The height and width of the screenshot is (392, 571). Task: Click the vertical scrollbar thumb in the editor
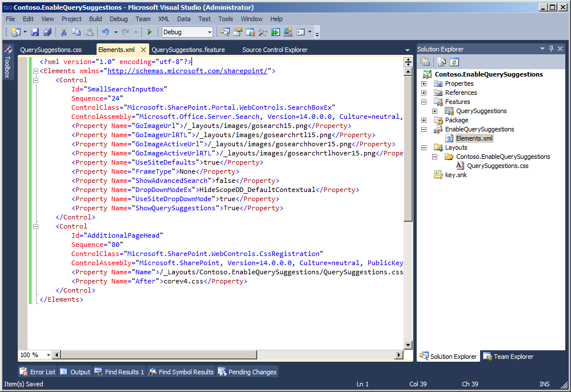[408, 149]
